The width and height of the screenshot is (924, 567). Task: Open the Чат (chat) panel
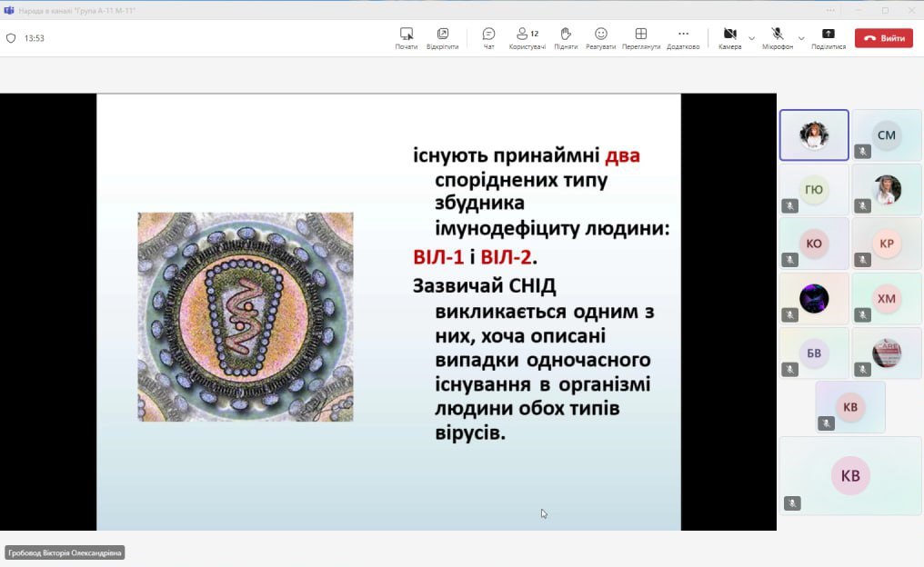[488, 37]
